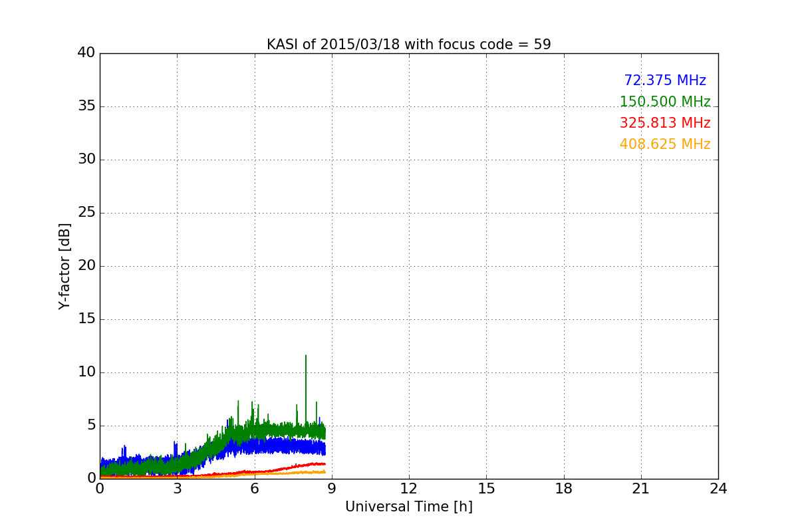Screen dimensions: 798x532
Task: Click the y-axis tick label '40'
Action: [86, 53]
